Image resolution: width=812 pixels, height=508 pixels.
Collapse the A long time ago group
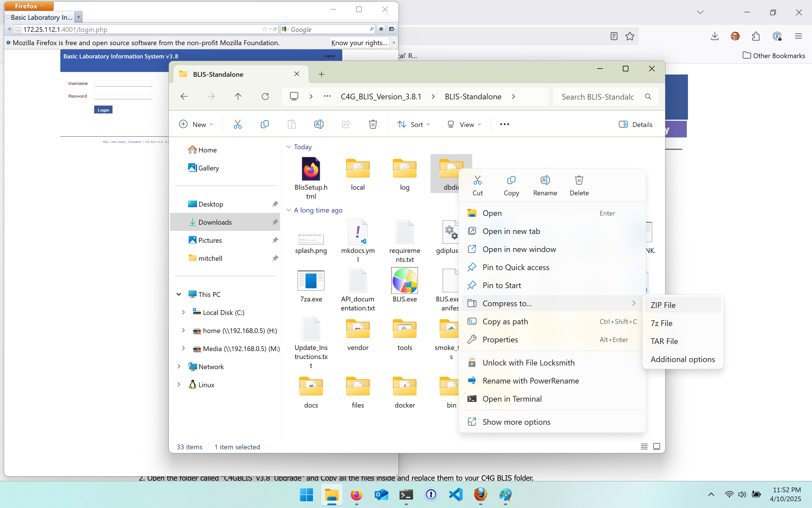[288, 210]
